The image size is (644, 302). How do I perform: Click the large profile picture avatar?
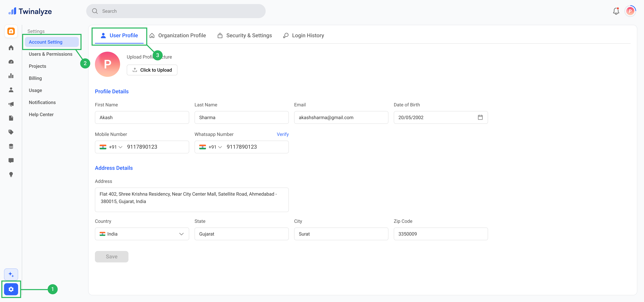pos(108,64)
